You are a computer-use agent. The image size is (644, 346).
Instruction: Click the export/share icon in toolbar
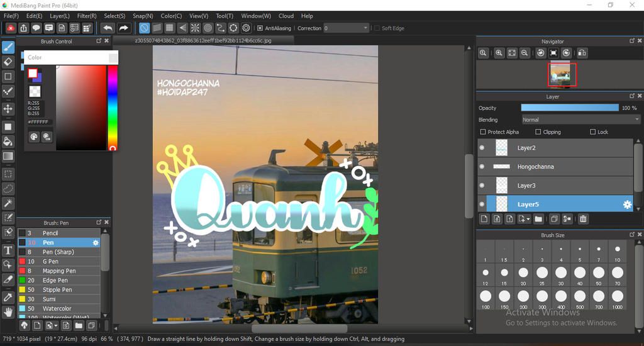[x=23, y=28]
